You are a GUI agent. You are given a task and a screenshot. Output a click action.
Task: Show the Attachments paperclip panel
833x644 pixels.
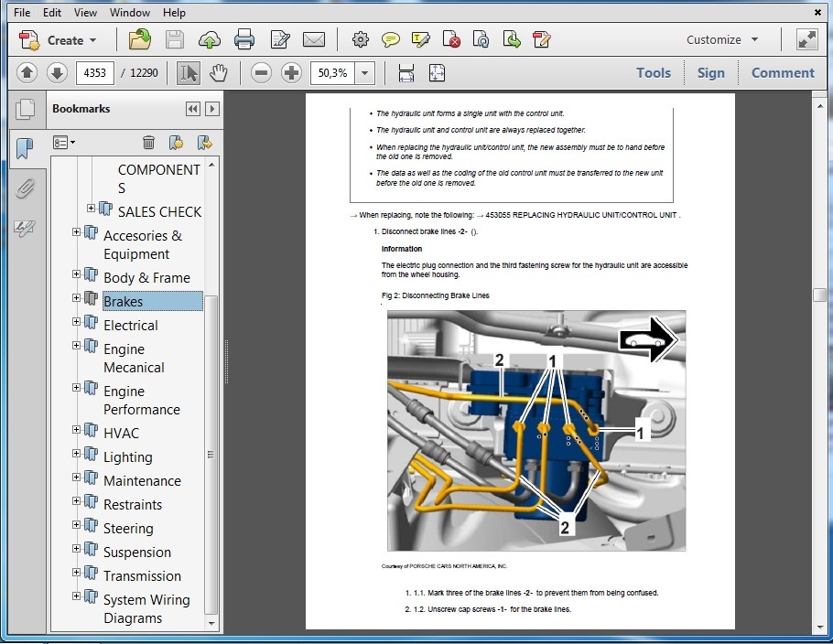coord(25,188)
